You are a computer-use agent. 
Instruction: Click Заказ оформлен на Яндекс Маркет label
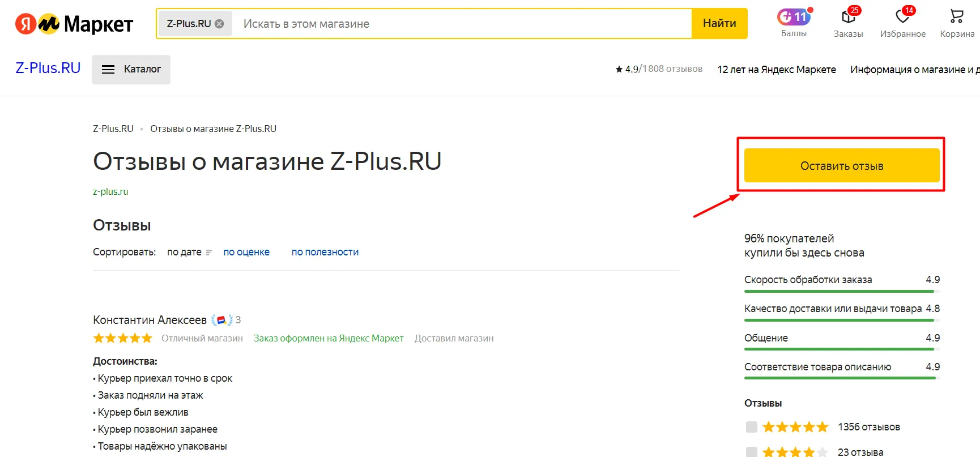[x=329, y=338]
